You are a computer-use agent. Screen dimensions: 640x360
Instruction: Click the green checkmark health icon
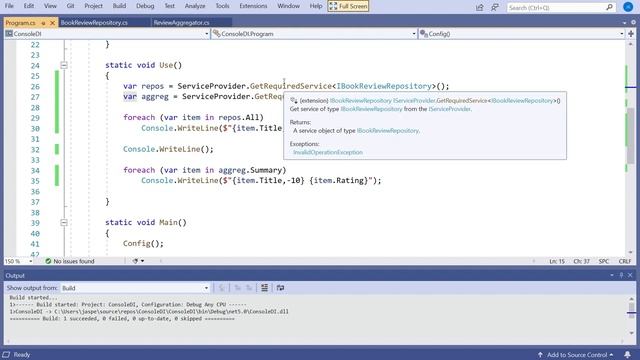pyautogui.click(x=48, y=261)
